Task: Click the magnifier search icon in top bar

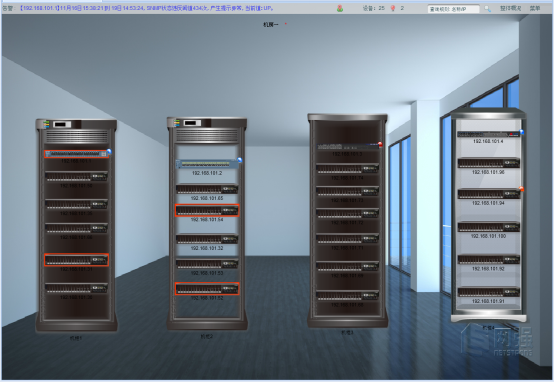Action: pyautogui.click(x=488, y=8)
